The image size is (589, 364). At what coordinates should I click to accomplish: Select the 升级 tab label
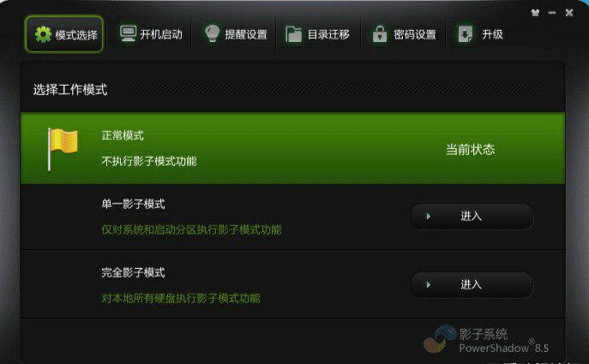coord(492,34)
